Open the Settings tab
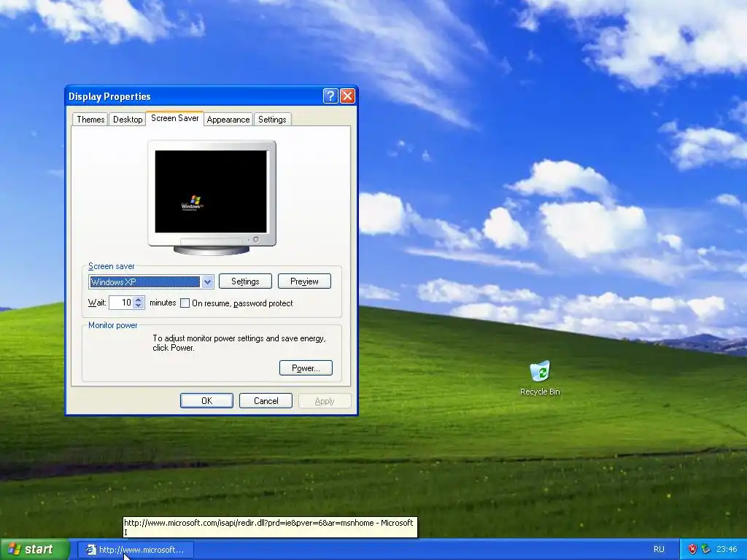The height and width of the screenshot is (560, 747). 272,119
